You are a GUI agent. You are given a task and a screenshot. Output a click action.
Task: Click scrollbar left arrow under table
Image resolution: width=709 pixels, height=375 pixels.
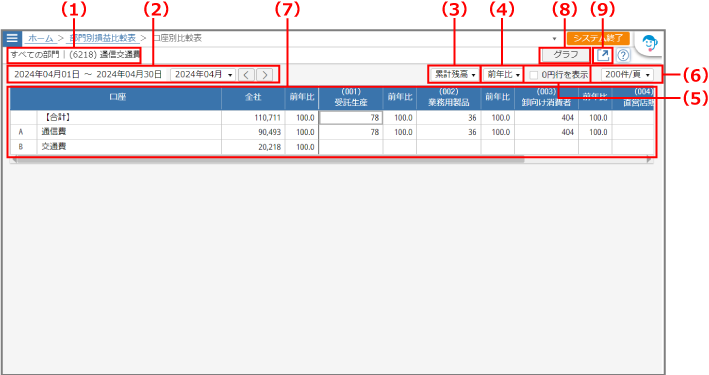(13, 160)
